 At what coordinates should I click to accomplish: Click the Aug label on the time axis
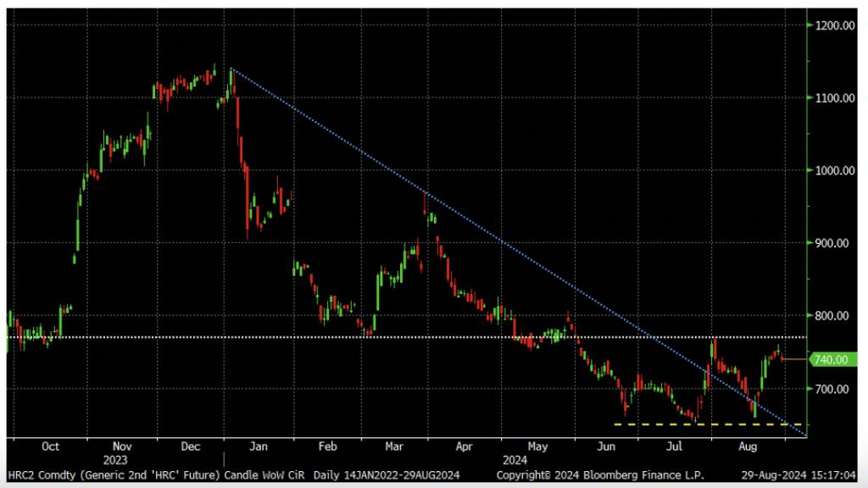pyautogui.click(x=747, y=446)
